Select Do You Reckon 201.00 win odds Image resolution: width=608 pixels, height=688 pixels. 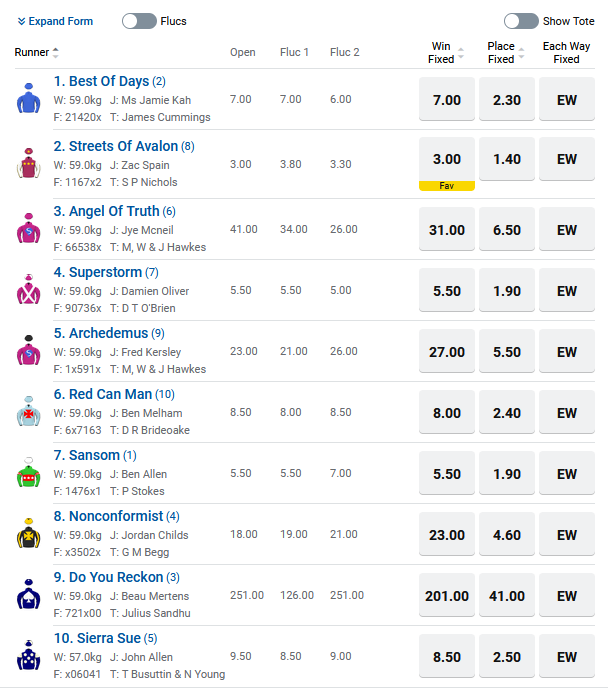pos(447,595)
